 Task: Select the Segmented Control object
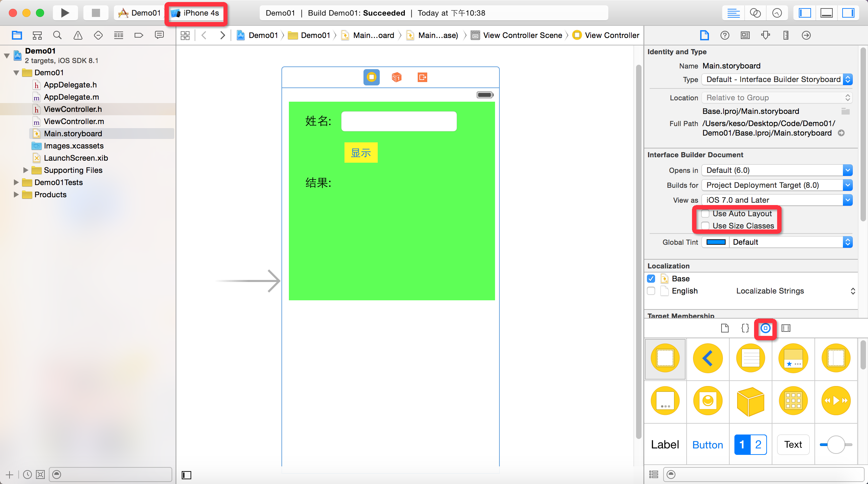click(751, 444)
